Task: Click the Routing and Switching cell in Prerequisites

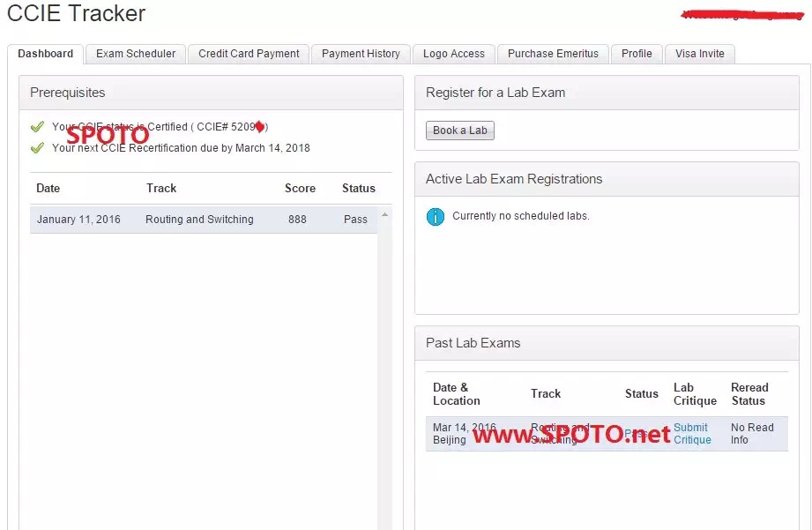Action: click(x=199, y=220)
